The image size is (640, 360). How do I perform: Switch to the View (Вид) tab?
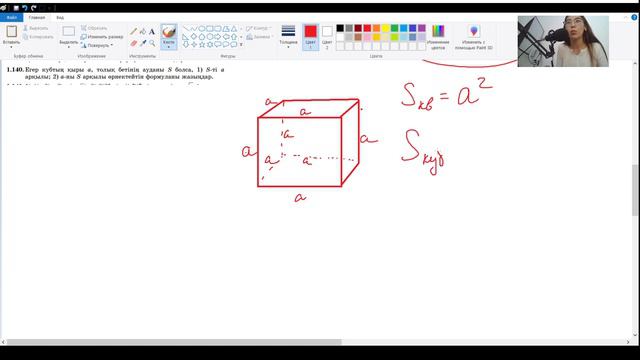pyautogui.click(x=60, y=18)
